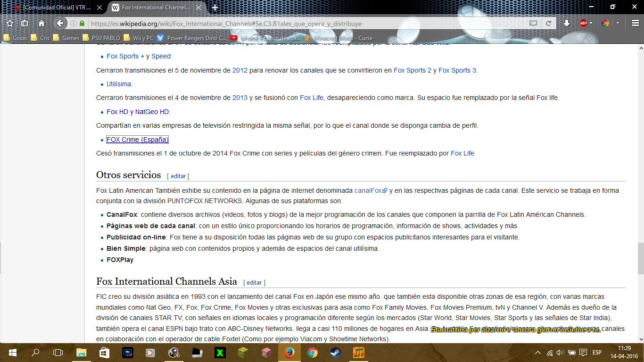Show hidden system tray icons
Image resolution: width=644 pixels, height=362 pixels.
pos(538,353)
